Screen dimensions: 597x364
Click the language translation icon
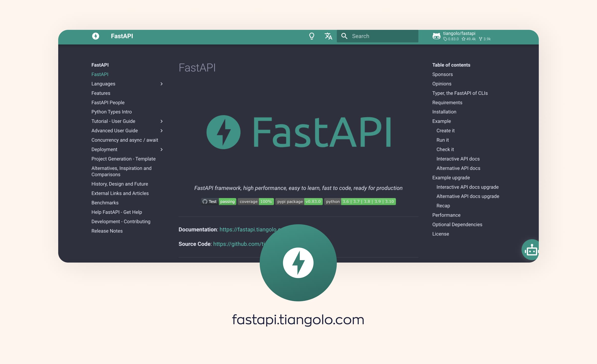pyautogui.click(x=328, y=36)
